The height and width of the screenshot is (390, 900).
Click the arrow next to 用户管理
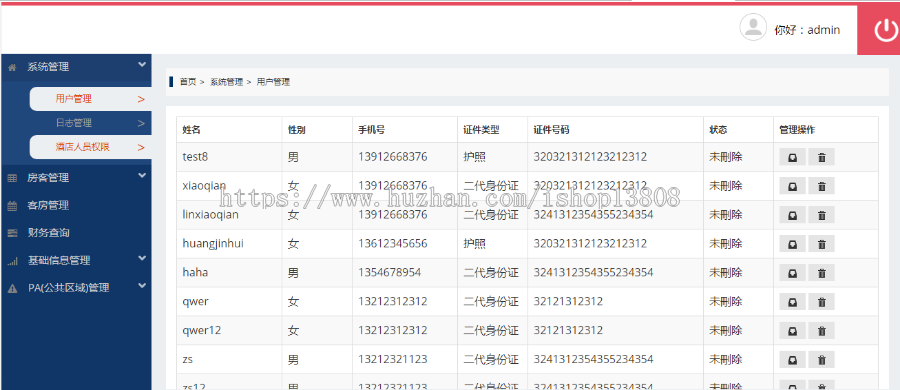(x=141, y=99)
